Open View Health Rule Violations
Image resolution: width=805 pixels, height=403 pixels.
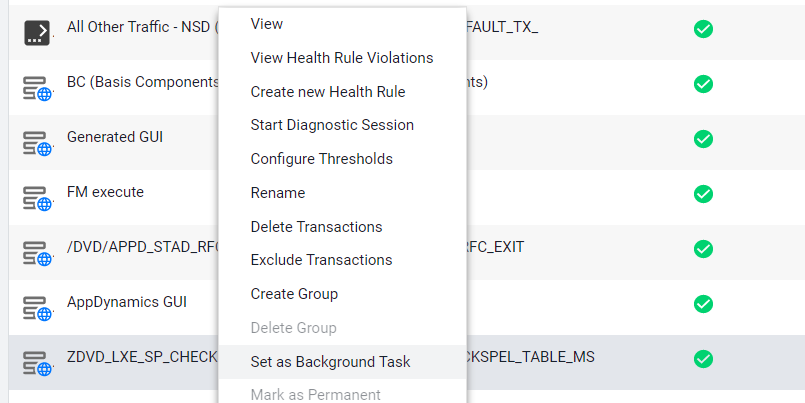click(x=342, y=58)
